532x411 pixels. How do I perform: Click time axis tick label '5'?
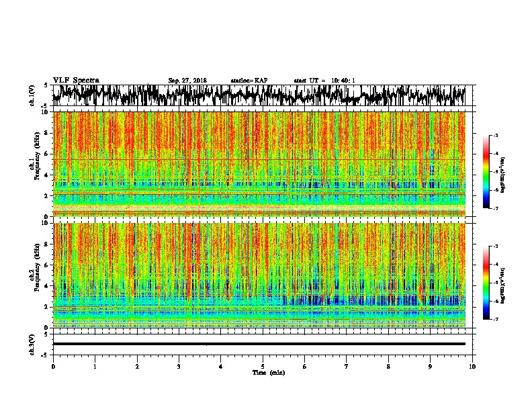[263, 367]
